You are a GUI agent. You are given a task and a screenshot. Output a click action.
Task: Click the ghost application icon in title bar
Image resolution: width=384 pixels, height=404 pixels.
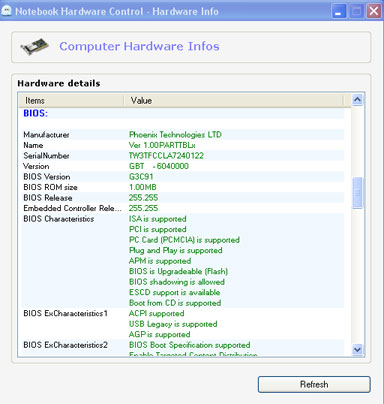(6, 11)
